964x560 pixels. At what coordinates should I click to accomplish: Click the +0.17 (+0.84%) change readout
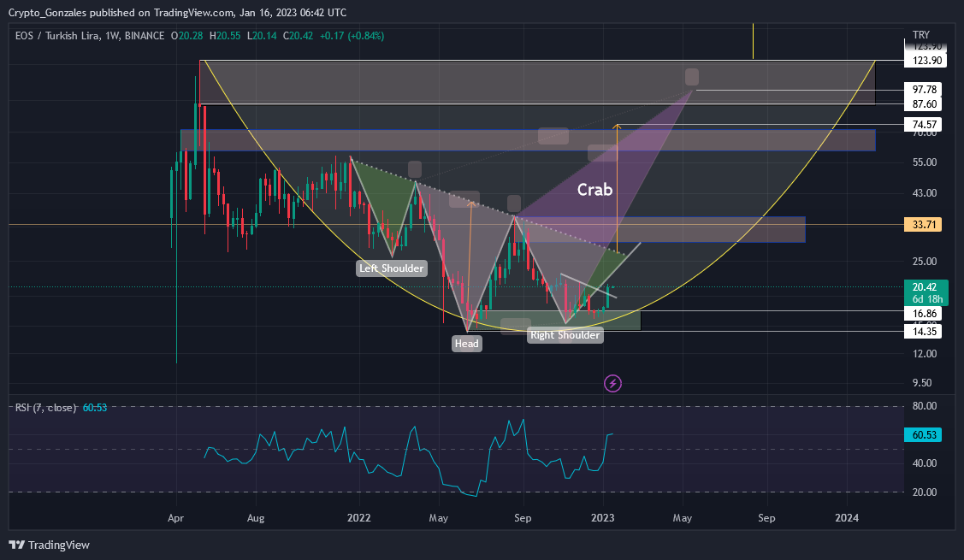click(x=352, y=36)
